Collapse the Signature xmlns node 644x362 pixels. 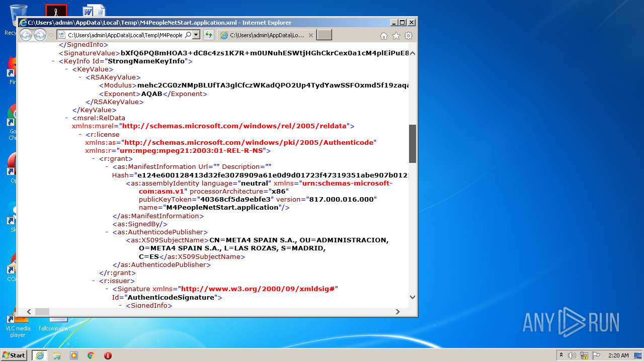tap(107, 289)
